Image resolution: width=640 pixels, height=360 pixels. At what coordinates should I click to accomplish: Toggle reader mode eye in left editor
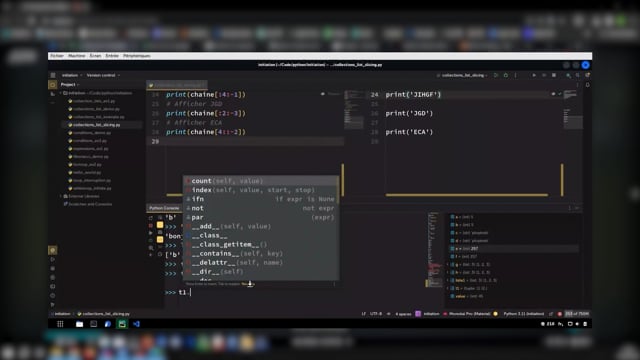[322, 94]
